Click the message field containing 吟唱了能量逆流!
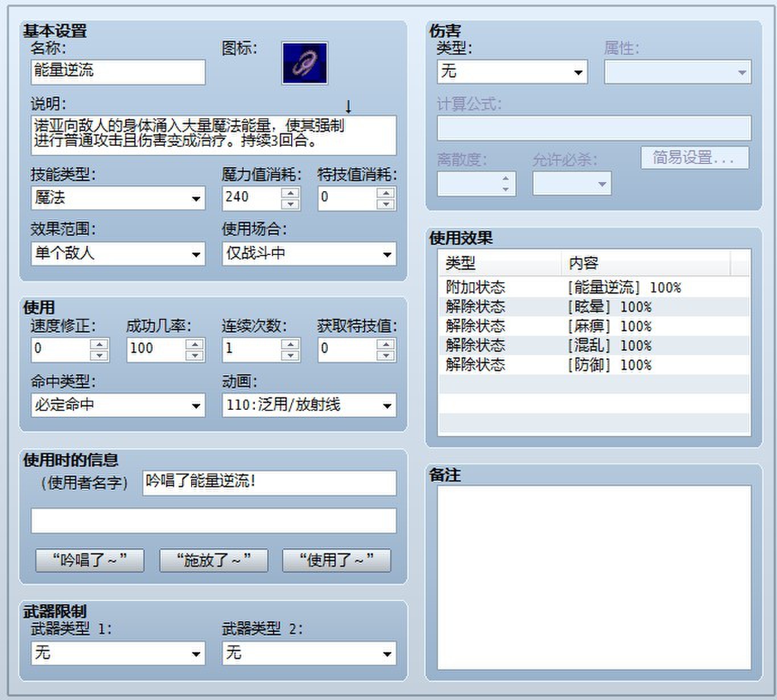This screenshot has width=777, height=700. click(270, 483)
